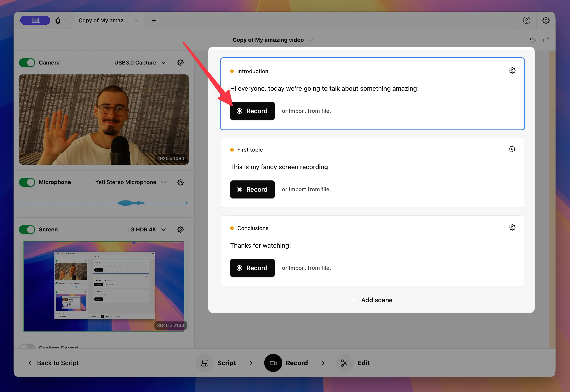The width and height of the screenshot is (570, 392).
Task: Open app settings gear in title bar
Action: point(546,20)
